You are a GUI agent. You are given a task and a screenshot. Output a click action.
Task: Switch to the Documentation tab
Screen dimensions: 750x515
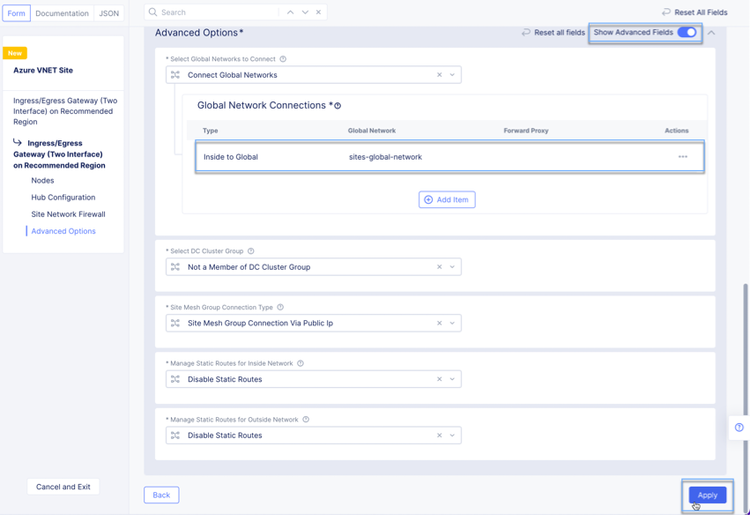pos(62,14)
